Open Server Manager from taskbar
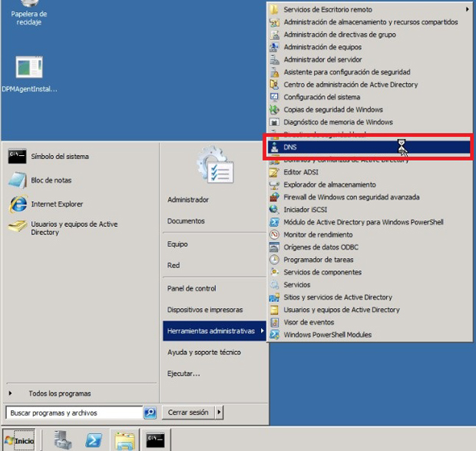The width and height of the screenshot is (476, 451). click(62, 439)
